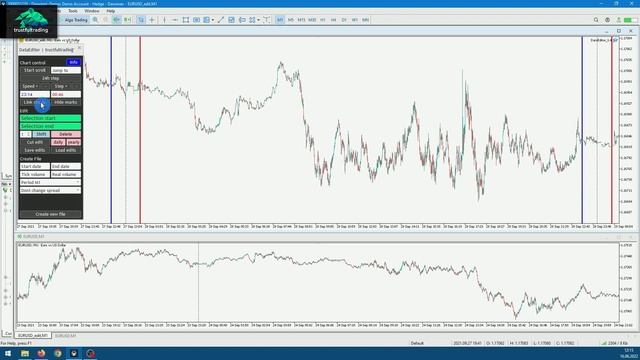Click the Cut edit button

(35, 142)
